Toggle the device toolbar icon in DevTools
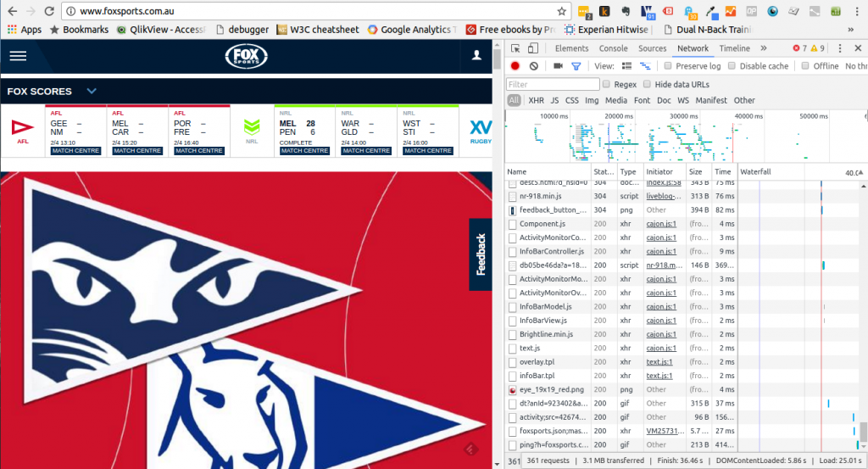The width and height of the screenshot is (868, 469). click(532, 48)
